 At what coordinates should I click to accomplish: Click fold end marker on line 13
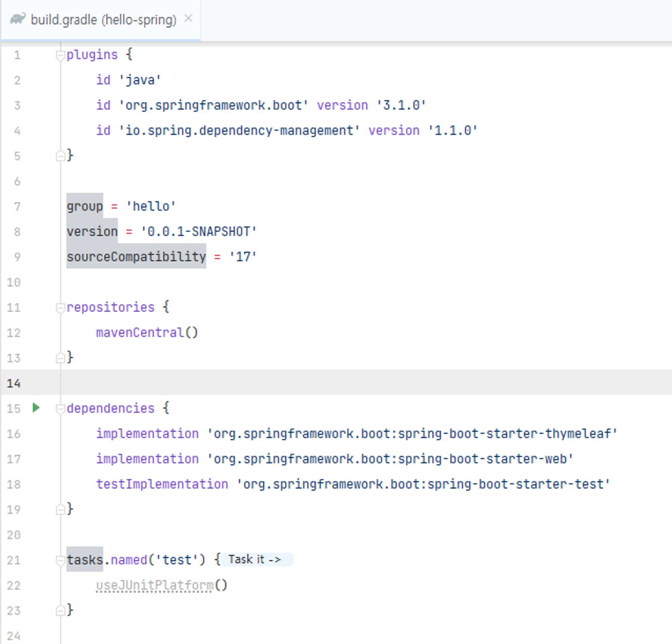60,358
